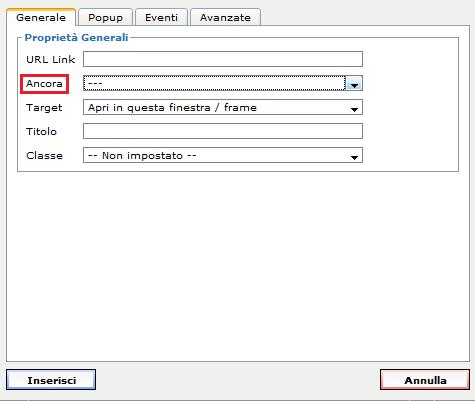Screen dimensions: 475x401
Task: Open the 'Apri in questa finestra / frame' selector
Action: point(223,107)
